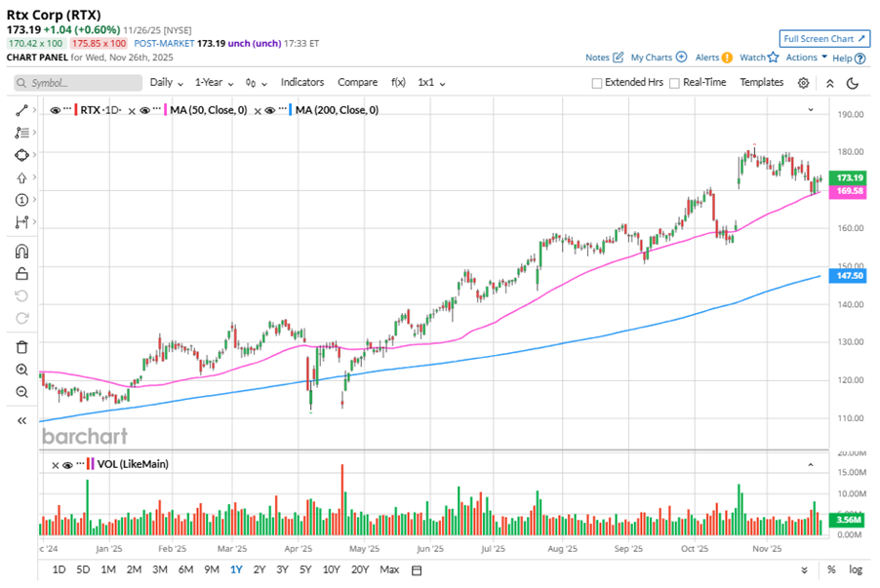Image resolution: width=880 pixels, height=588 pixels.
Task: Enable the Extended Hrs checkbox
Action: point(597,83)
